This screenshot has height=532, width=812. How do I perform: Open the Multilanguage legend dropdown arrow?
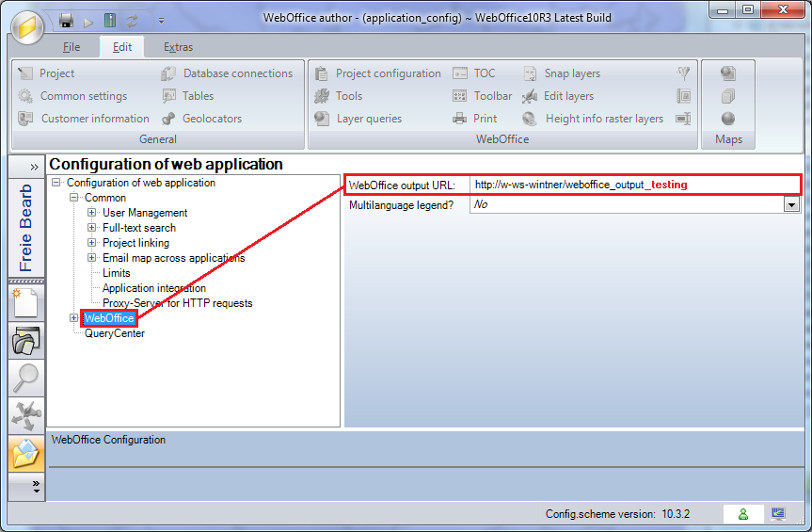coord(791,205)
